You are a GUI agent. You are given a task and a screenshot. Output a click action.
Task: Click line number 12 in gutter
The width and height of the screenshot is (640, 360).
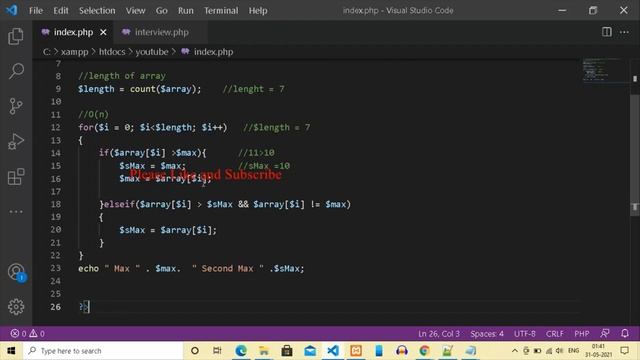point(56,127)
